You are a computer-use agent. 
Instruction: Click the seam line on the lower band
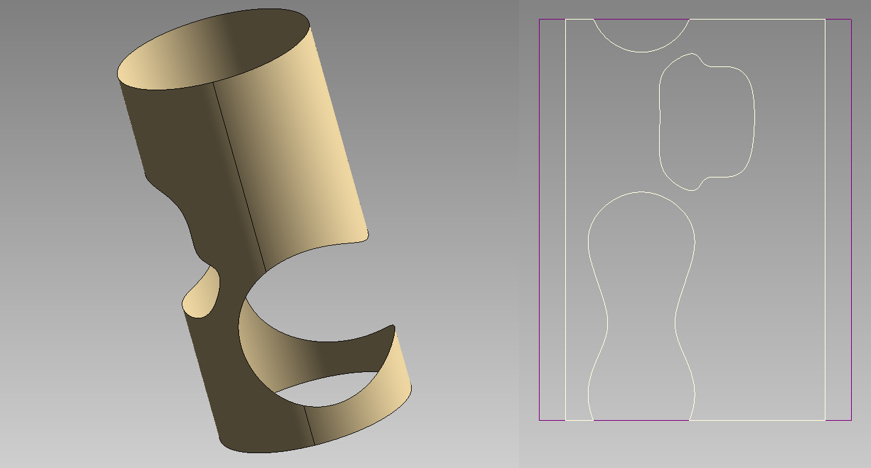(x=311, y=425)
